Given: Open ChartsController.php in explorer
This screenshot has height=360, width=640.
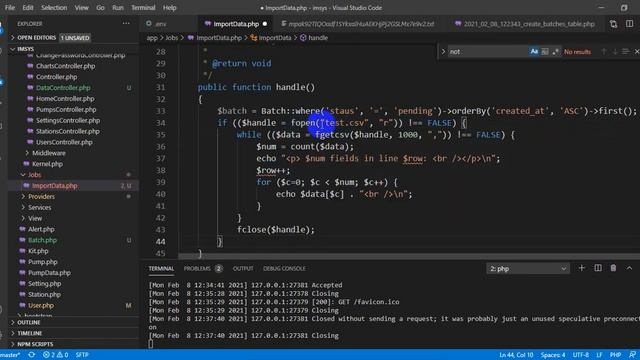Looking at the screenshot, I should pyautogui.click(x=65, y=66).
